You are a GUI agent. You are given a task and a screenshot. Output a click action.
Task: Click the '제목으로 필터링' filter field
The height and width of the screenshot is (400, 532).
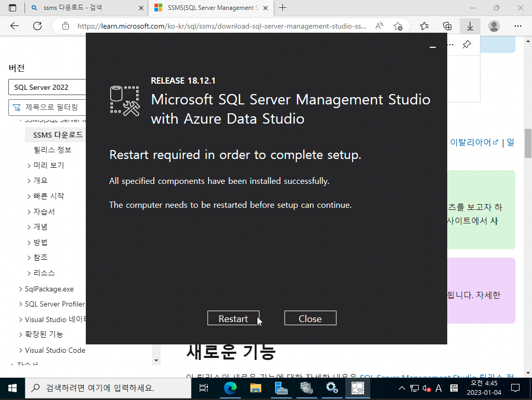[47, 108]
